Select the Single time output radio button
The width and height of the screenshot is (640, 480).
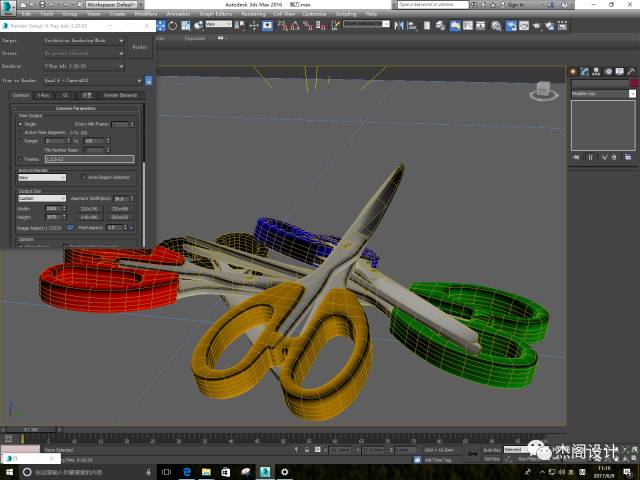[20, 124]
